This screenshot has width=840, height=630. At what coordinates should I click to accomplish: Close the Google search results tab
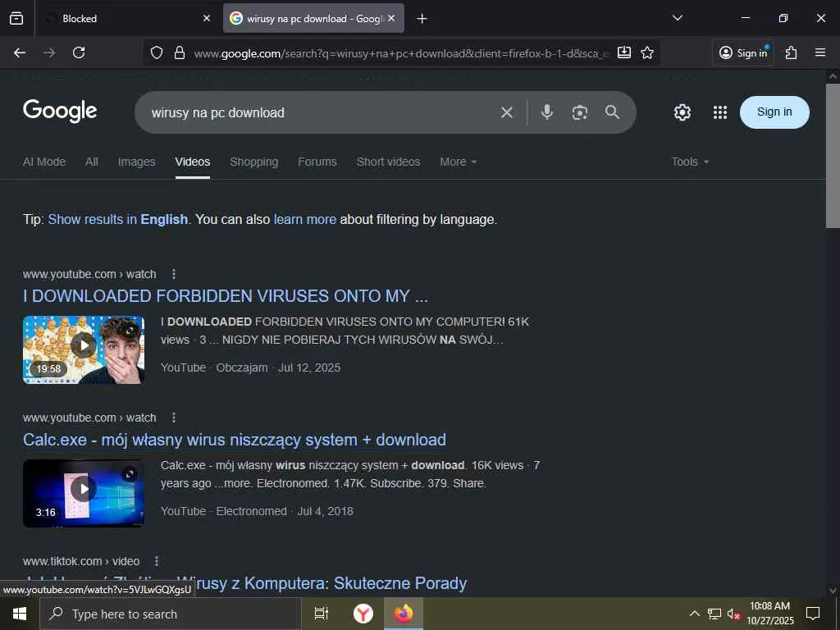[x=391, y=18]
